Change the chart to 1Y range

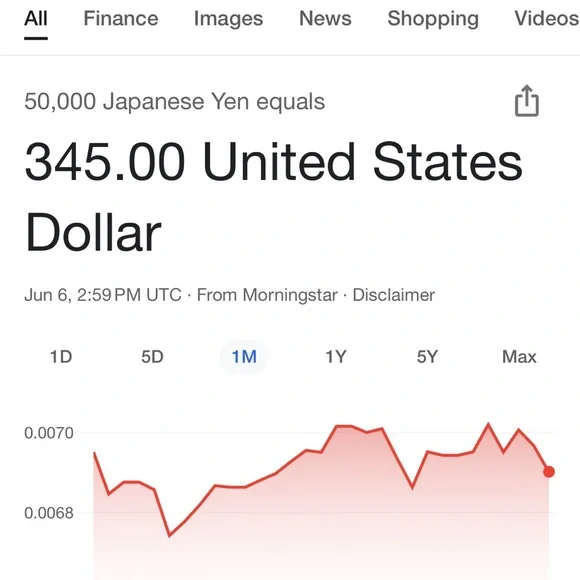335,357
